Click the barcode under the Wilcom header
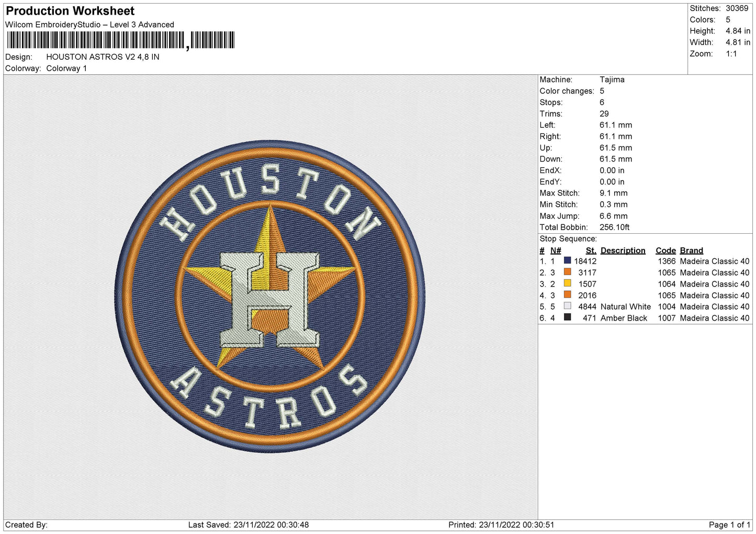Screen dimensions: 756x534 pos(121,40)
